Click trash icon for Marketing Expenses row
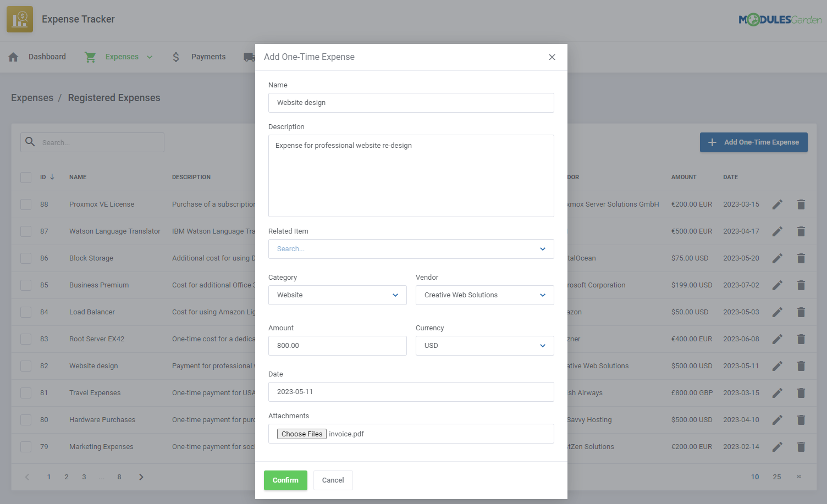Viewport: 827px width, 504px height. pyautogui.click(x=801, y=447)
